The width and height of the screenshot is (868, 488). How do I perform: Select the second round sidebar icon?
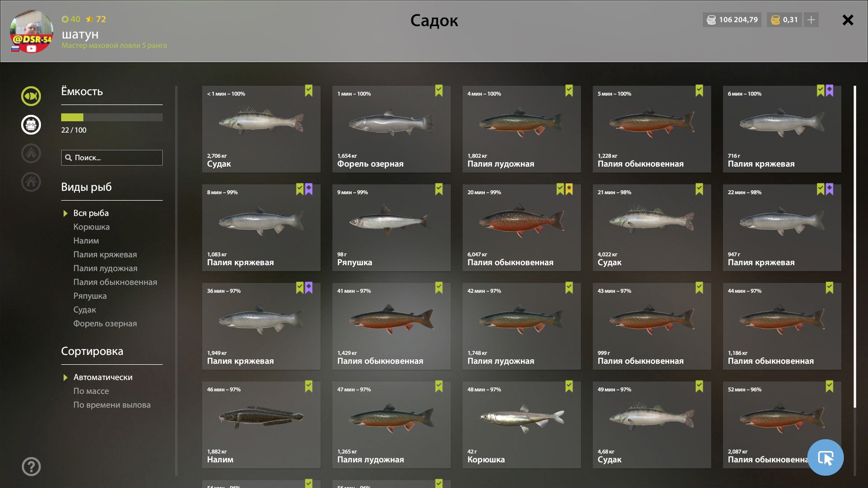point(31,125)
